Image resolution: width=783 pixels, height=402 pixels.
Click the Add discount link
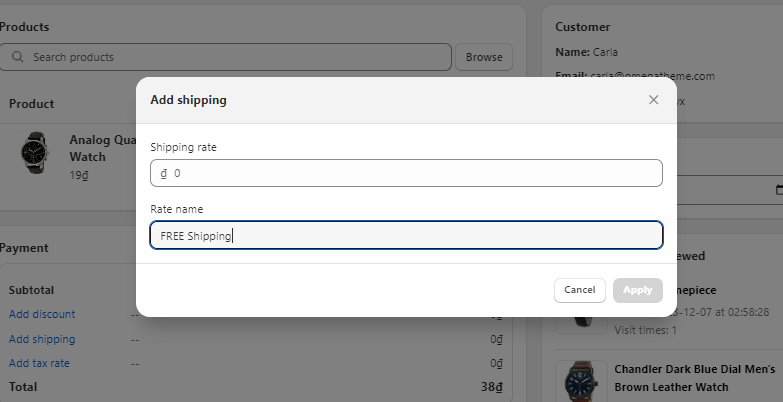(x=42, y=314)
